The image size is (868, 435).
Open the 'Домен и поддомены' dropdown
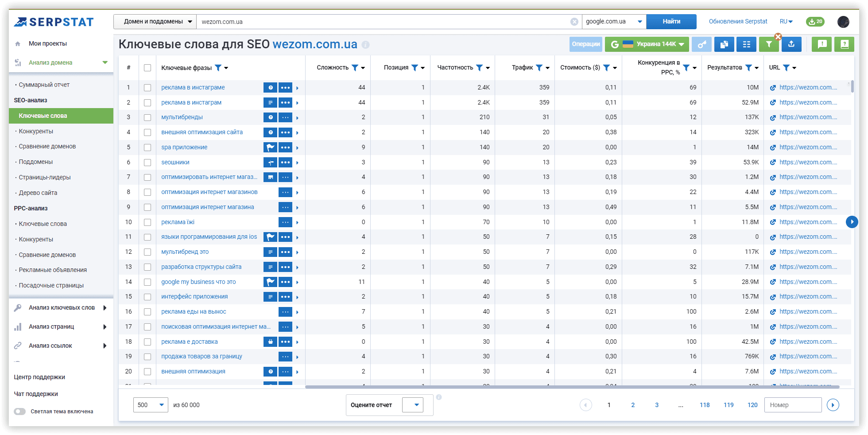click(155, 22)
